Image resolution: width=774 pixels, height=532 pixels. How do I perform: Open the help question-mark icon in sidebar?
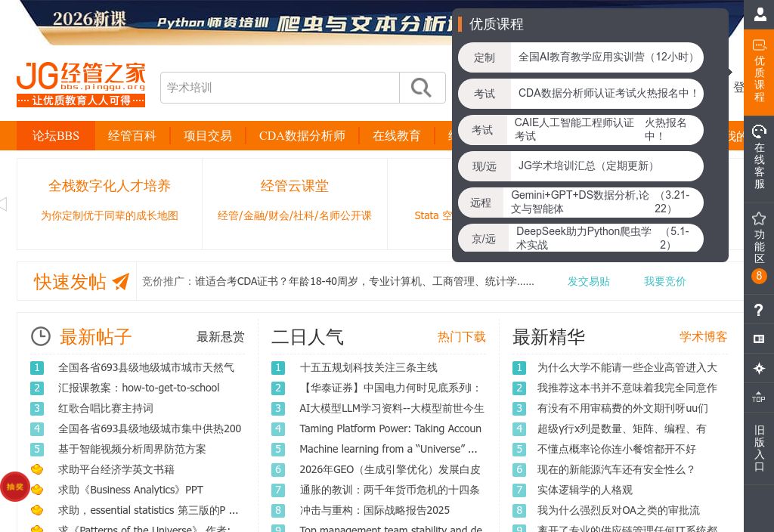pos(759,310)
